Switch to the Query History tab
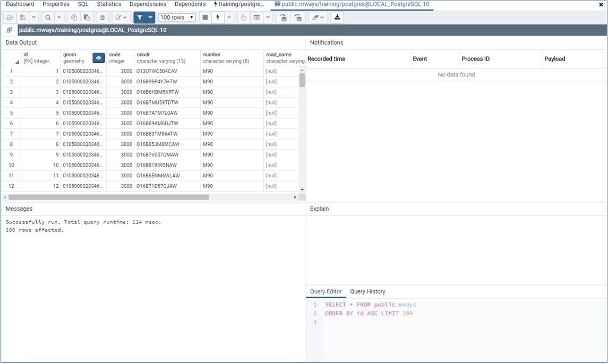 pyautogui.click(x=367, y=291)
